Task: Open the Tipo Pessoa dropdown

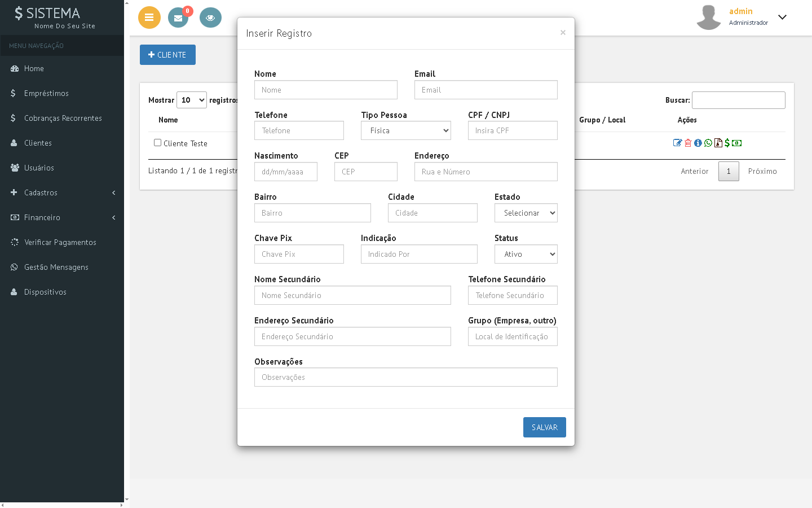Action: 406,130
